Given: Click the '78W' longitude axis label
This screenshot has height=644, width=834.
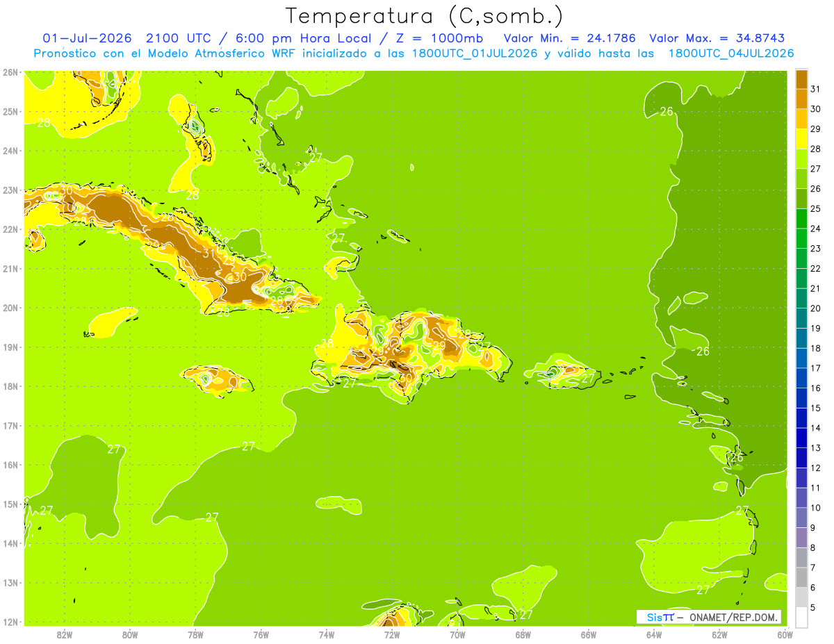Looking at the screenshot, I should point(195,634).
